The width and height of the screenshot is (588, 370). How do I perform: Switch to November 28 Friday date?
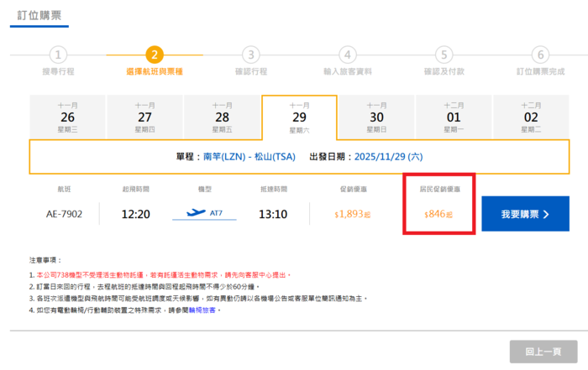click(222, 117)
